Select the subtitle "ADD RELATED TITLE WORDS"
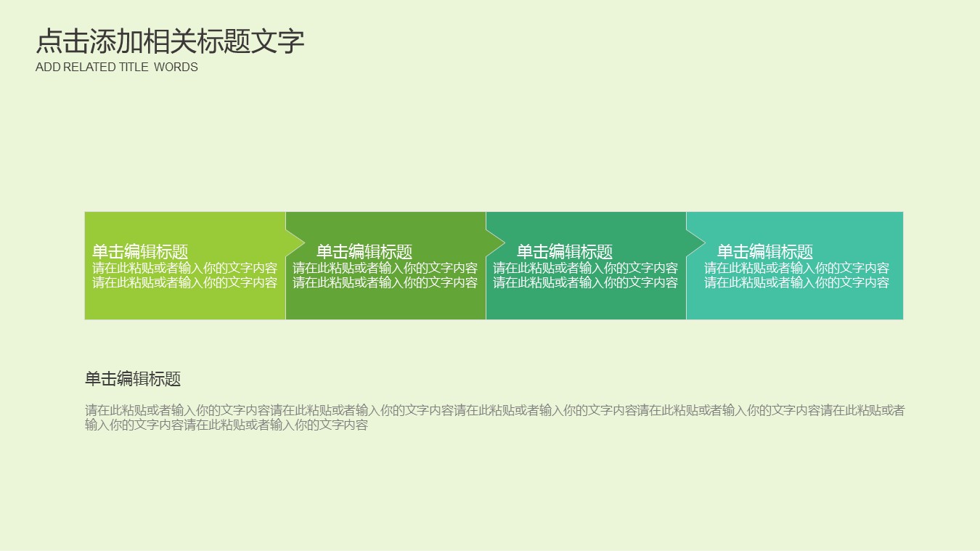 coord(116,68)
